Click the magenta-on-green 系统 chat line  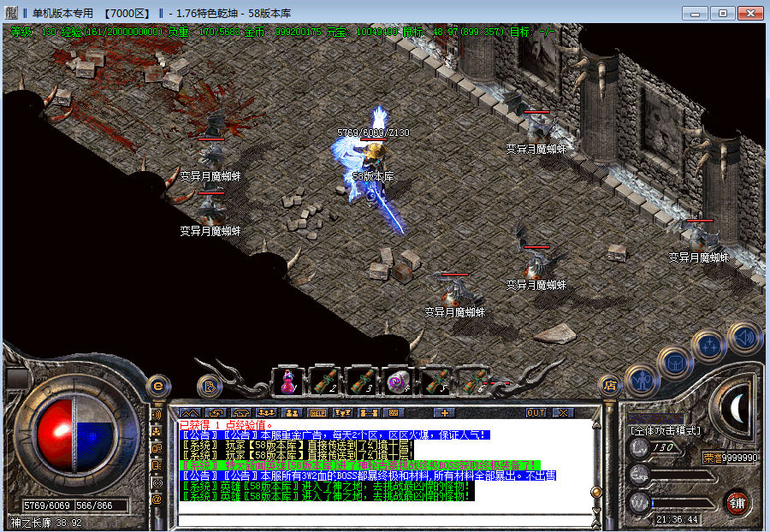pyautogui.click(x=359, y=466)
